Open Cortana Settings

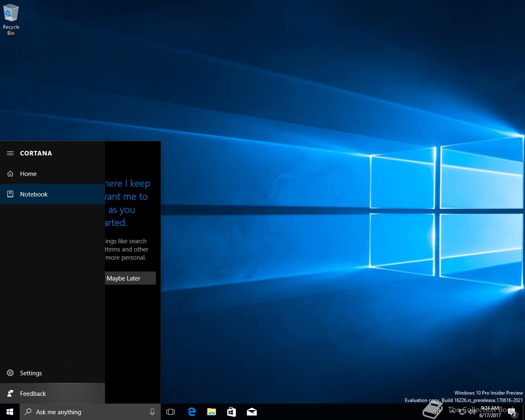pyautogui.click(x=52, y=373)
